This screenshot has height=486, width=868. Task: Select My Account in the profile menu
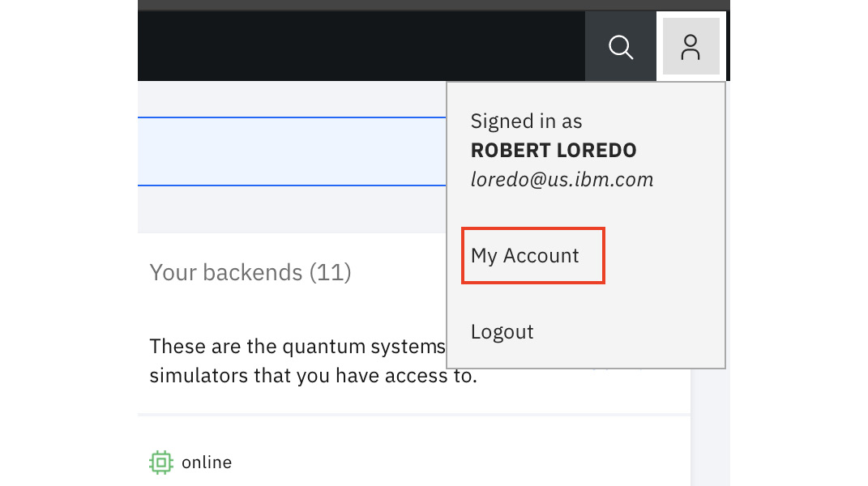point(525,256)
